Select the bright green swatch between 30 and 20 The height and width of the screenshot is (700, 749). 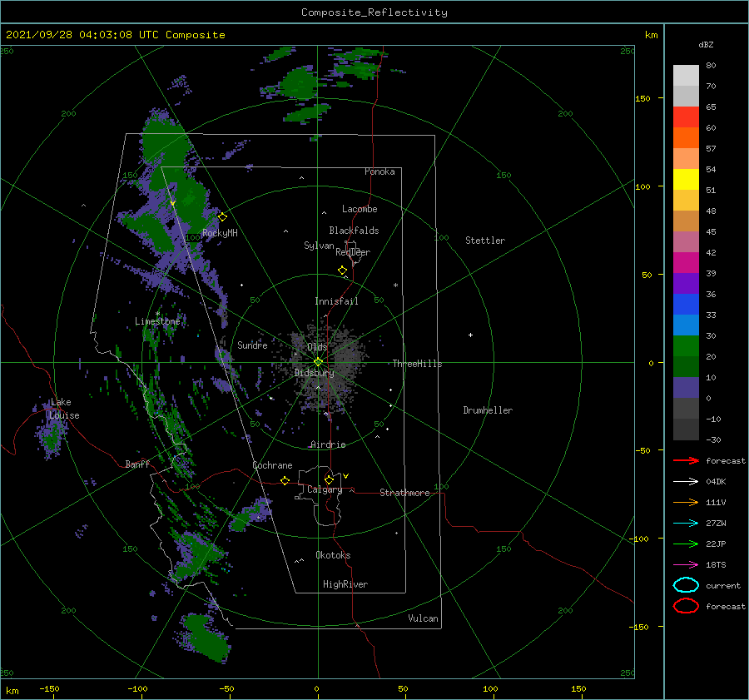[686, 345]
